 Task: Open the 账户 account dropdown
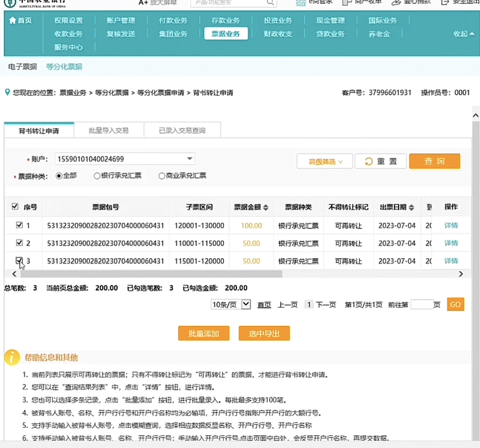125,159
